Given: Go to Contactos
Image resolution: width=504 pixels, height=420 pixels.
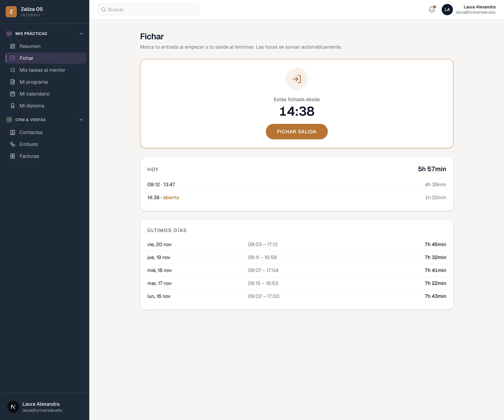Looking at the screenshot, I should [46, 132].
